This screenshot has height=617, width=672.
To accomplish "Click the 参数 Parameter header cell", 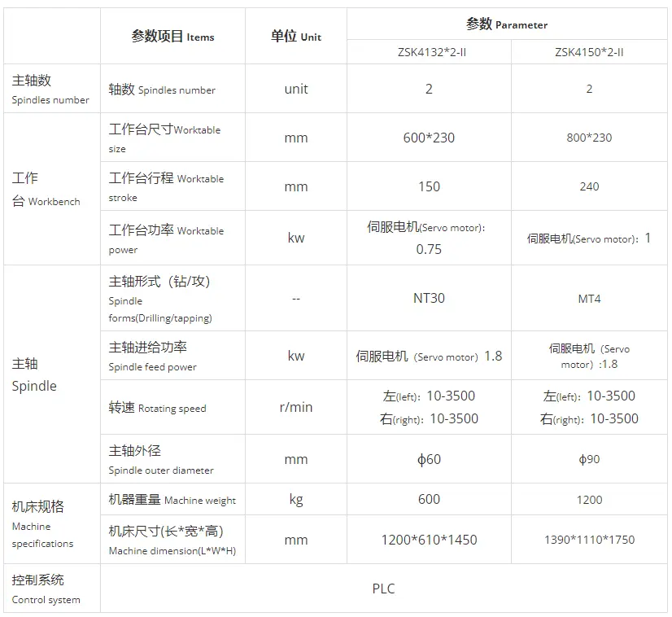I will tap(507, 24).
